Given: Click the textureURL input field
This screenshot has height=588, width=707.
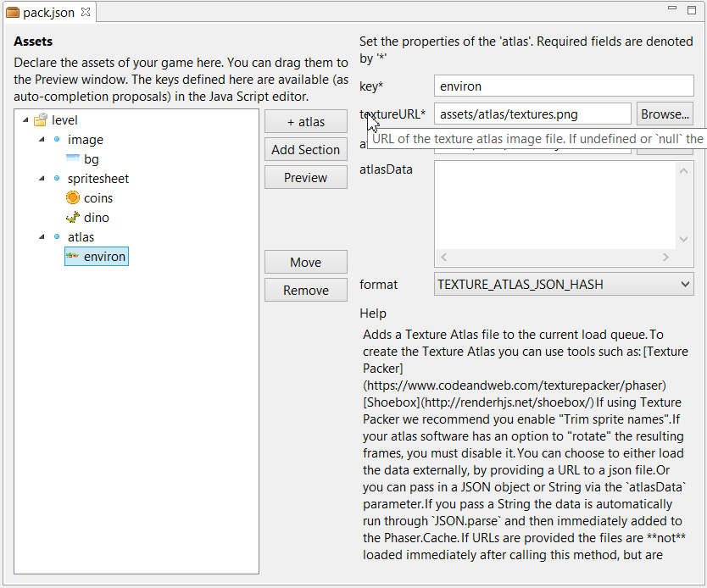Looking at the screenshot, I should click(532, 114).
